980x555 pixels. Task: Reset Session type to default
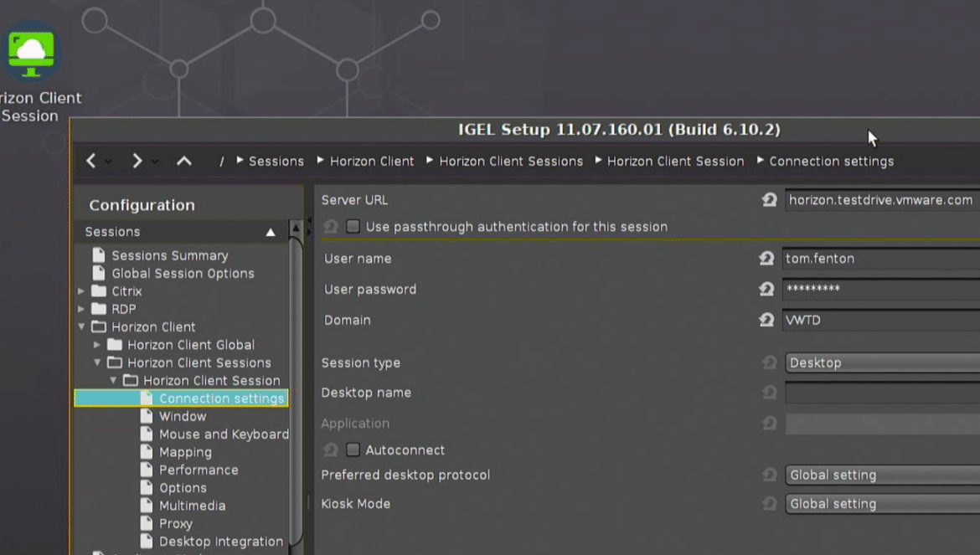click(x=770, y=362)
